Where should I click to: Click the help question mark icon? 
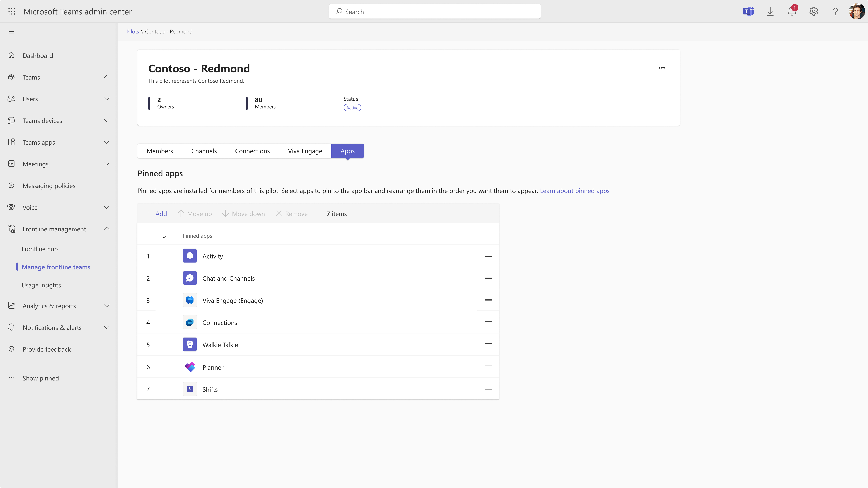point(835,11)
